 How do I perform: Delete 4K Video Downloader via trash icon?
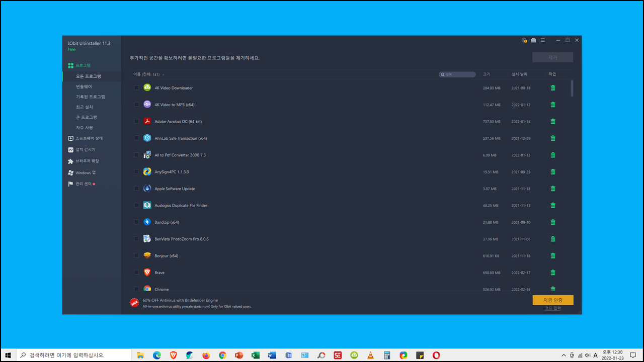(553, 88)
